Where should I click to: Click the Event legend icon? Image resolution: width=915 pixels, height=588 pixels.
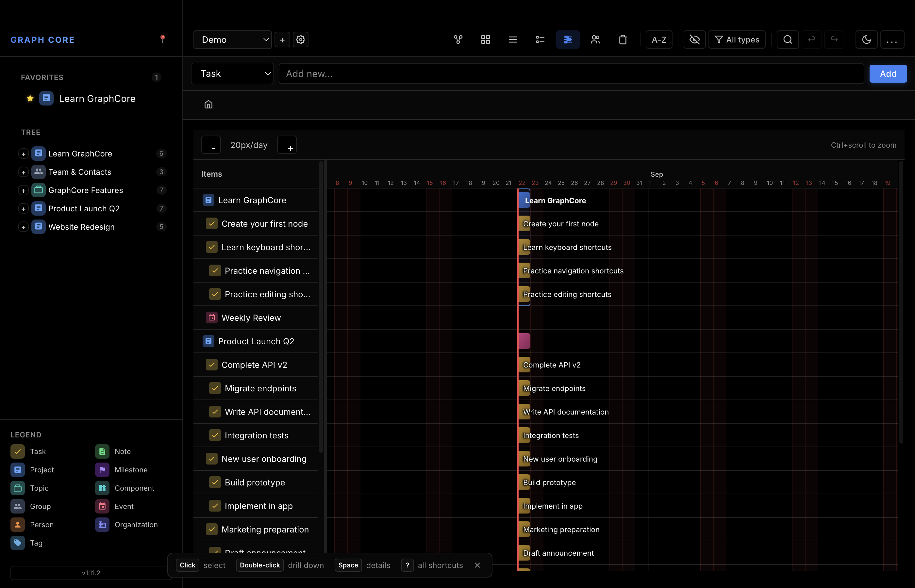pyautogui.click(x=102, y=506)
